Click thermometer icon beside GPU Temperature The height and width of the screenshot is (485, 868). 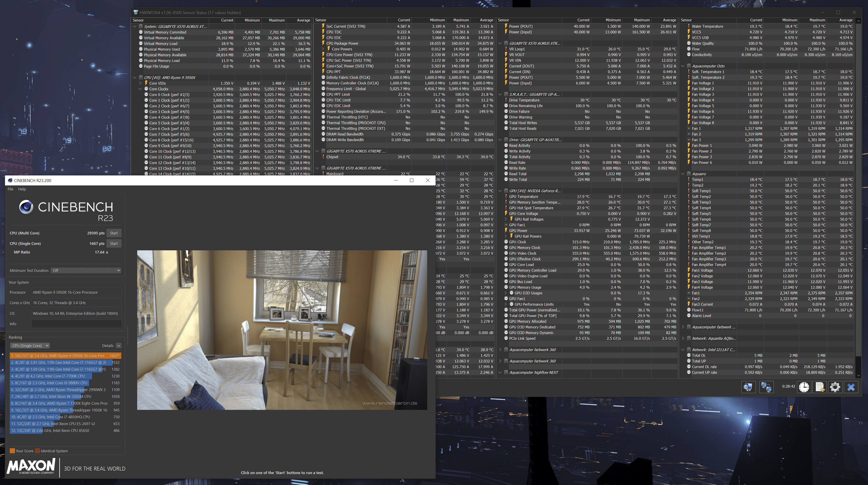click(506, 197)
